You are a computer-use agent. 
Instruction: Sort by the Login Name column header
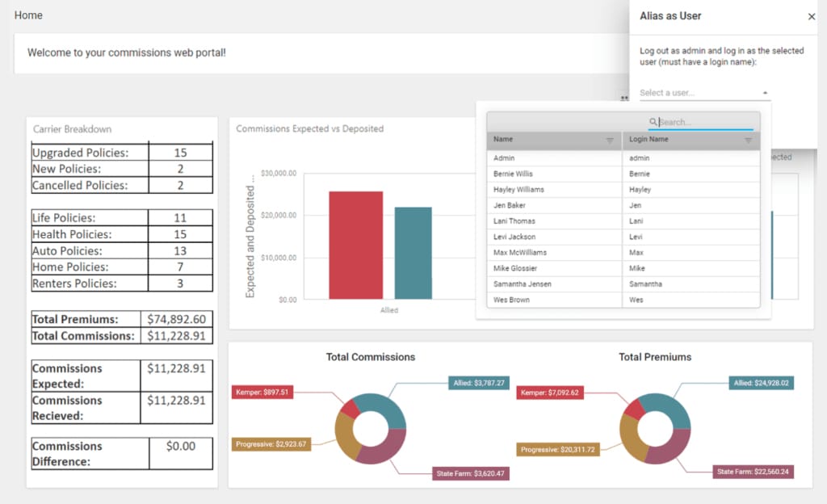(649, 139)
